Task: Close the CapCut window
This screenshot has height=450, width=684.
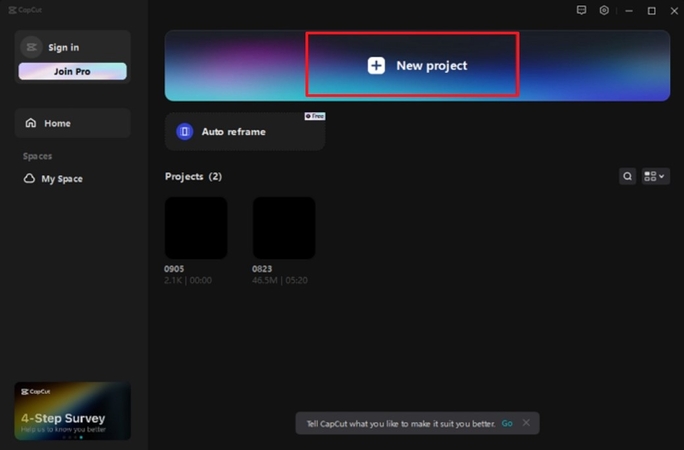Action: pyautogui.click(x=674, y=11)
